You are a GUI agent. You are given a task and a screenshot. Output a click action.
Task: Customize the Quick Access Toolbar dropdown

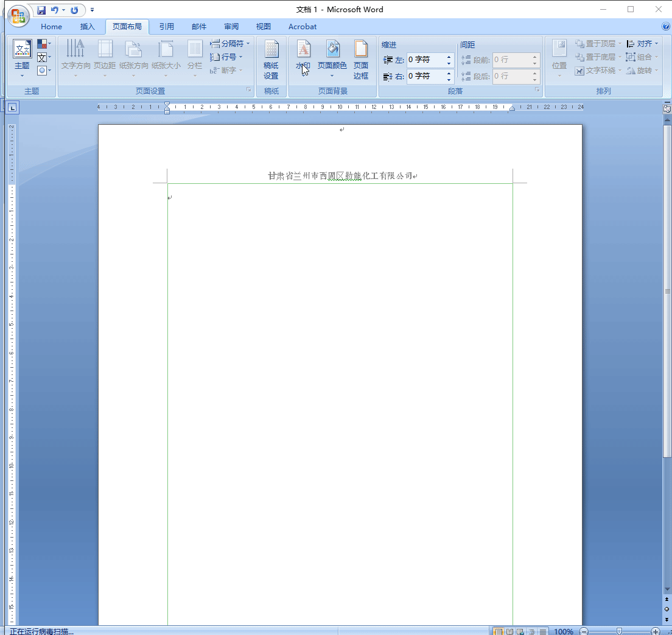(x=92, y=10)
